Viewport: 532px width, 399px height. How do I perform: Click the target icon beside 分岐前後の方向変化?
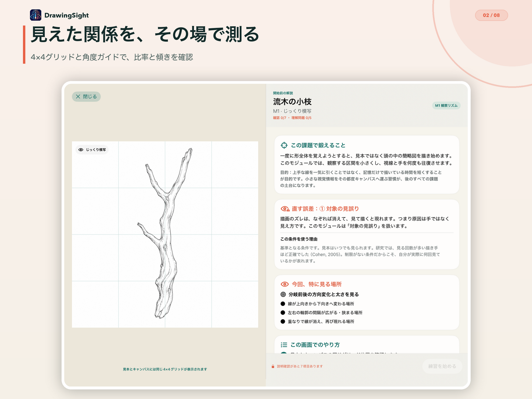coord(283,294)
